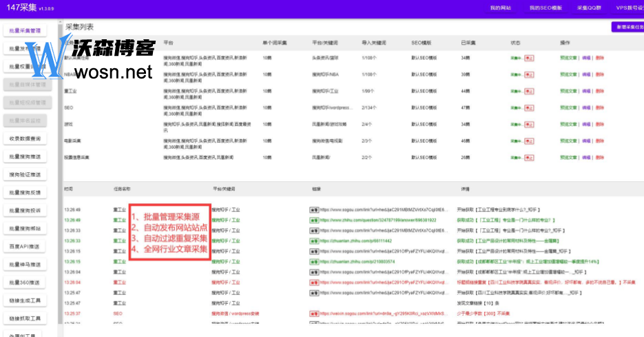Stop the SEO collection task
This screenshot has height=337, width=644.
[x=530, y=108]
